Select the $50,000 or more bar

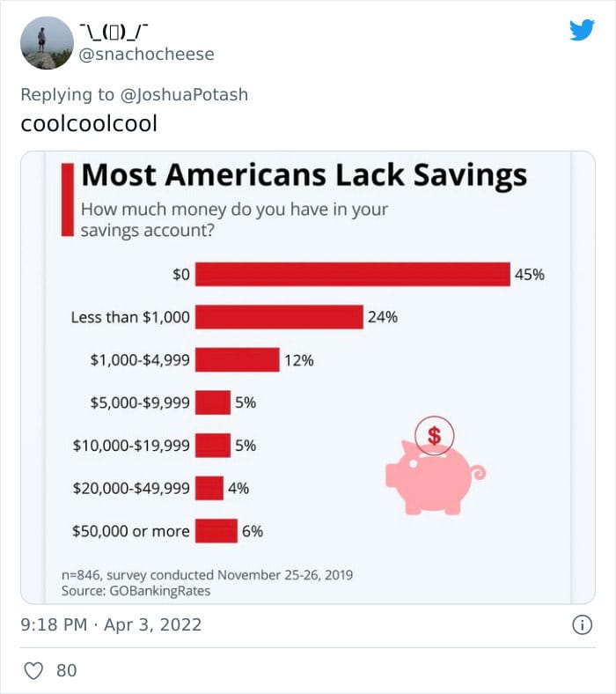(x=216, y=531)
